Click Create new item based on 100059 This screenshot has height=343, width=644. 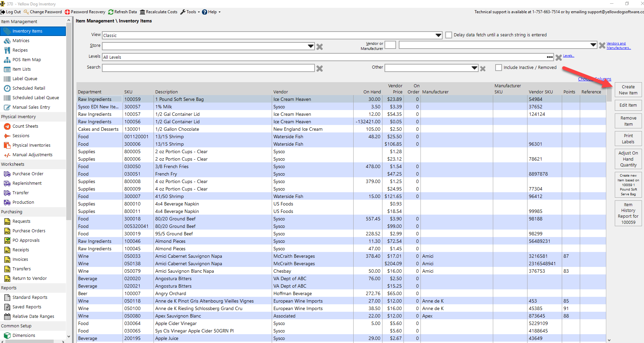[628, 185]
